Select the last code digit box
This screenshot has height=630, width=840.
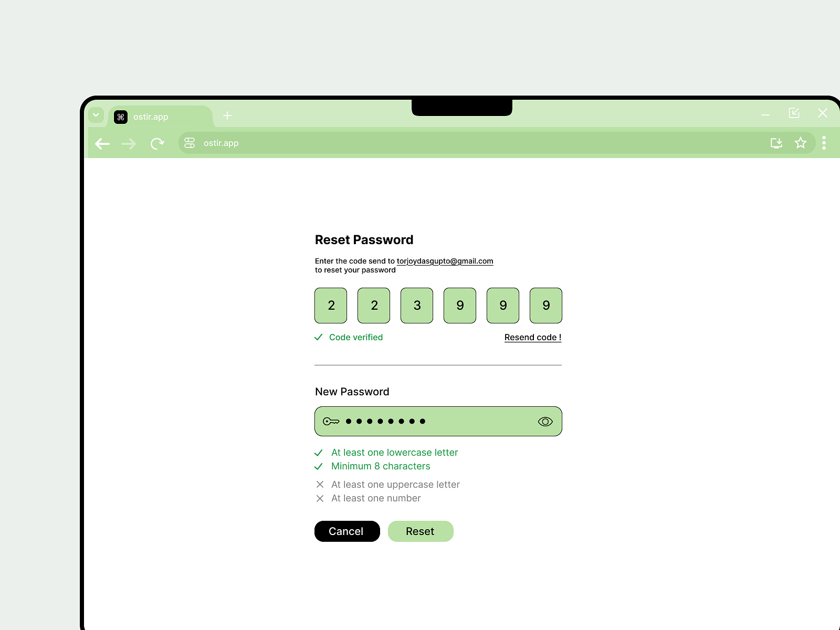click(546, 306)
